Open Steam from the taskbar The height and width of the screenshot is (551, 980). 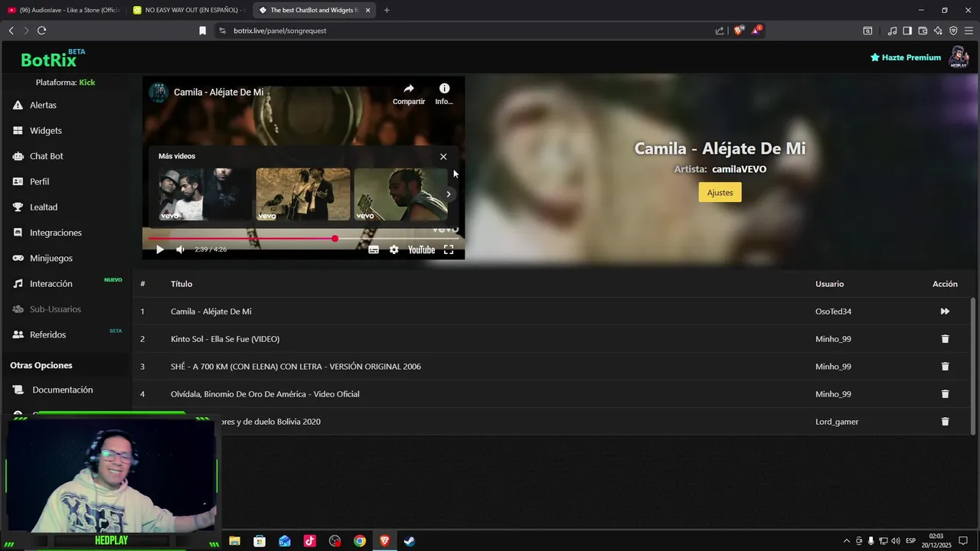point(410,541)
